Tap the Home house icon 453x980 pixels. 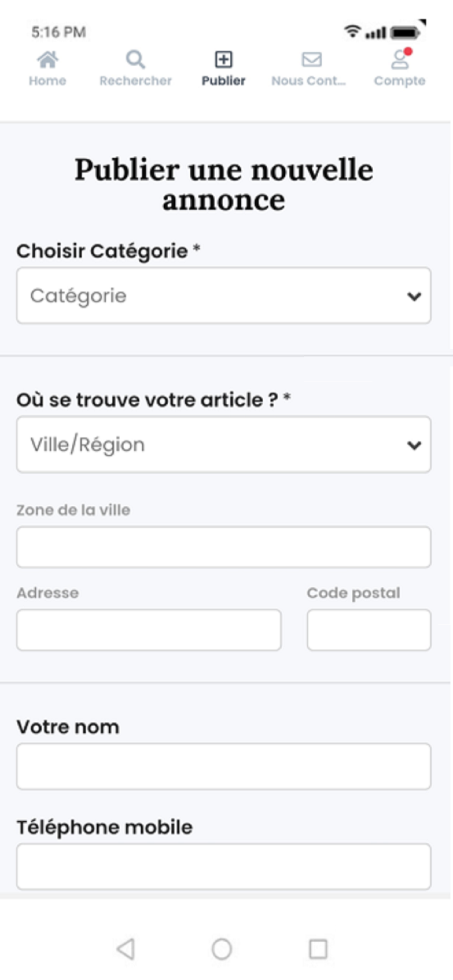48,60
